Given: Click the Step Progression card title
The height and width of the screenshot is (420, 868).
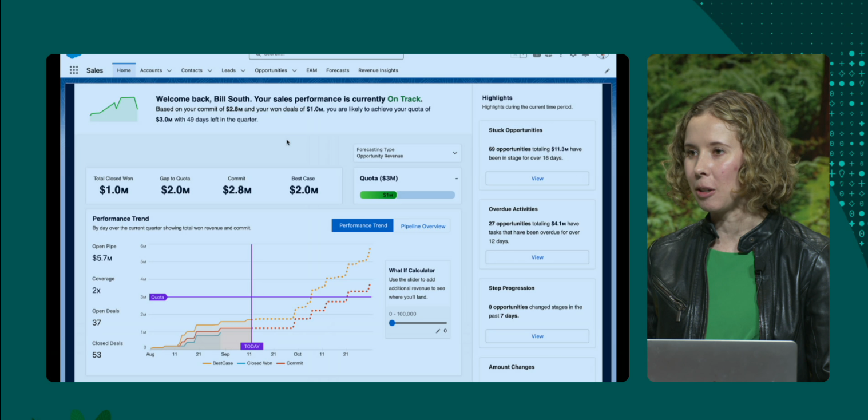Looking at the screenshot, I should tap(512, 288).
